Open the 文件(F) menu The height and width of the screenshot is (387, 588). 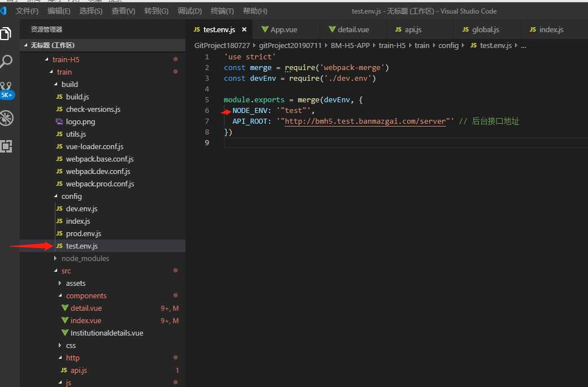coord(27,11)
